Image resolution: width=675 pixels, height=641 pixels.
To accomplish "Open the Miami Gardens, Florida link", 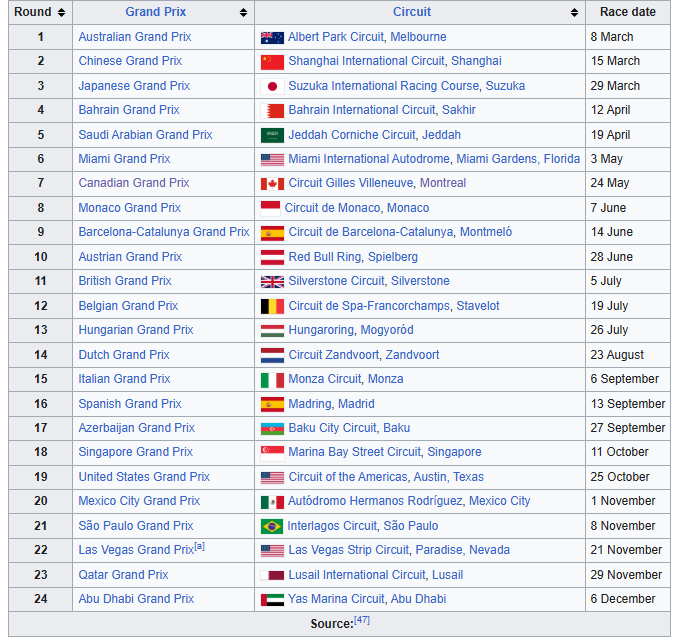I will 518,159.
